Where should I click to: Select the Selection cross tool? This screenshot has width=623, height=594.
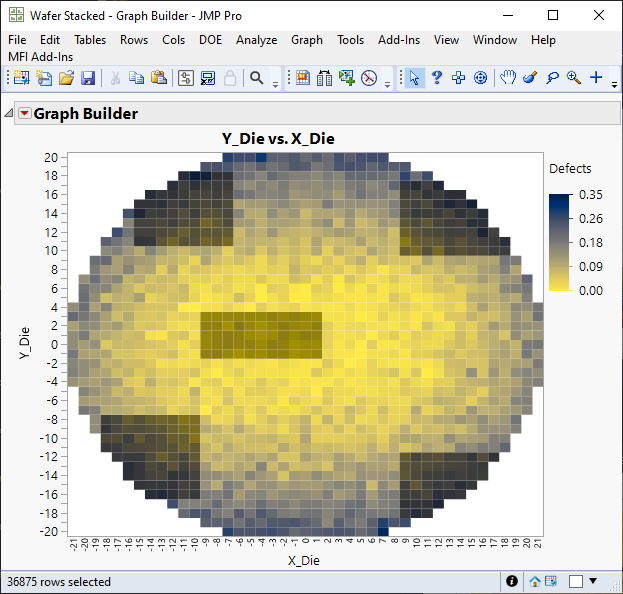pyautogui.click(x=459, y=77)
